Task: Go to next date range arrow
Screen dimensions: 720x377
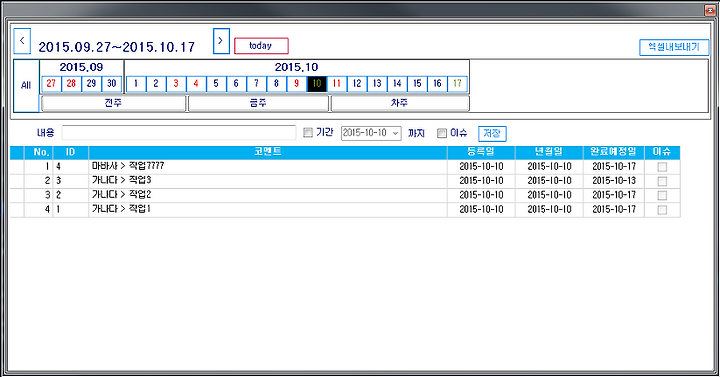Action: click(221, 41)
